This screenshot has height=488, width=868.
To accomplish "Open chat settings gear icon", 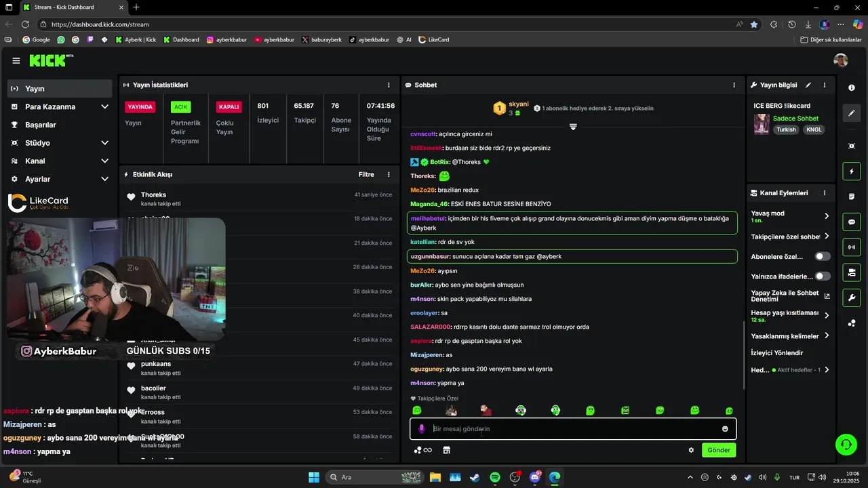I will [691, 450].
